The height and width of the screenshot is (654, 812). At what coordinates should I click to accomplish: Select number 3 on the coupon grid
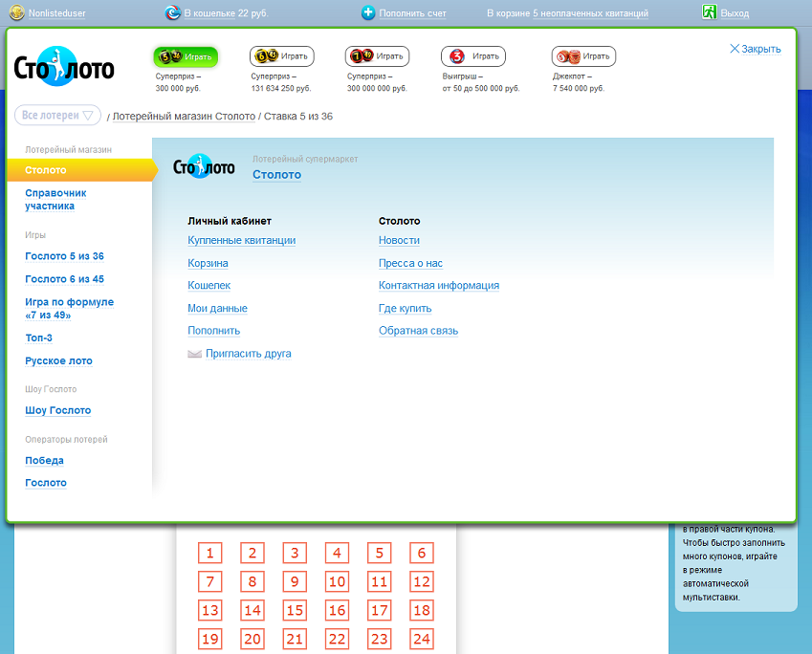point(295,553)
